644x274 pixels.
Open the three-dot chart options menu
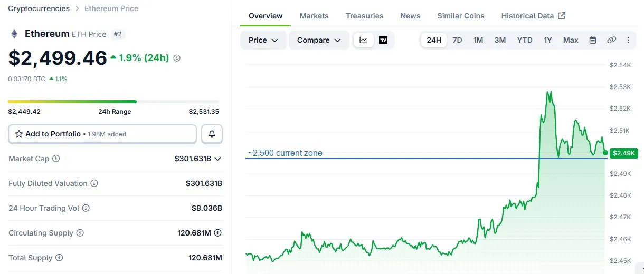(x=628, y=40)
